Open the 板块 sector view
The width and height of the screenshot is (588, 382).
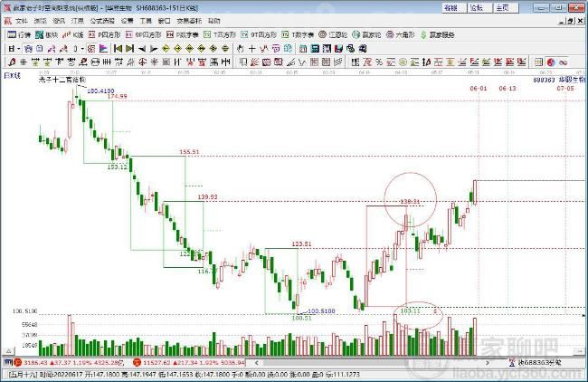click(x=46, y=35)
